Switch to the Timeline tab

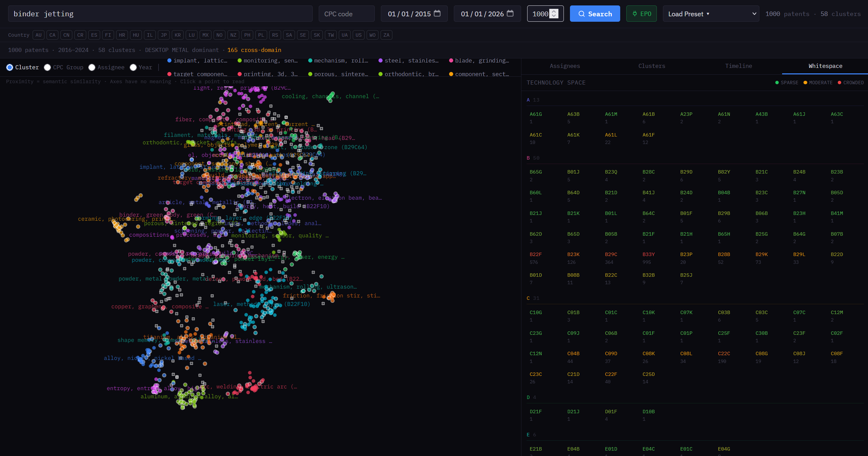pyautogui.click(x=739, y=66)
